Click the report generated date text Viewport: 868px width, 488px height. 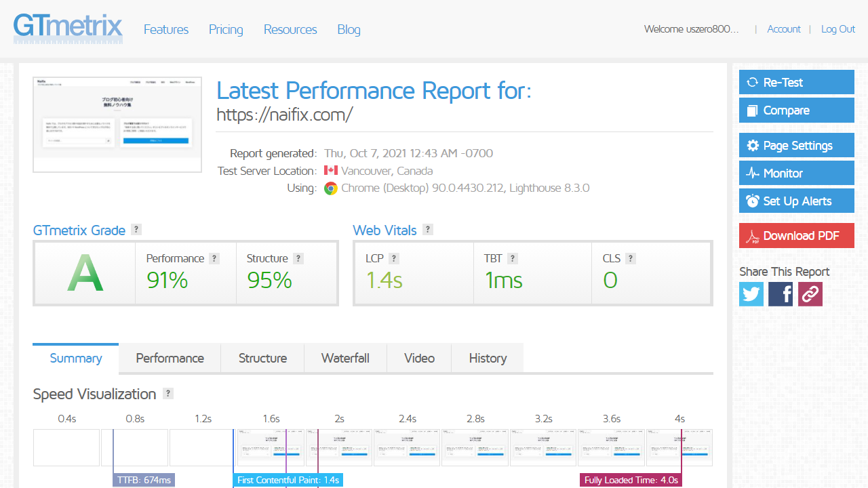(x=409, y=153)
